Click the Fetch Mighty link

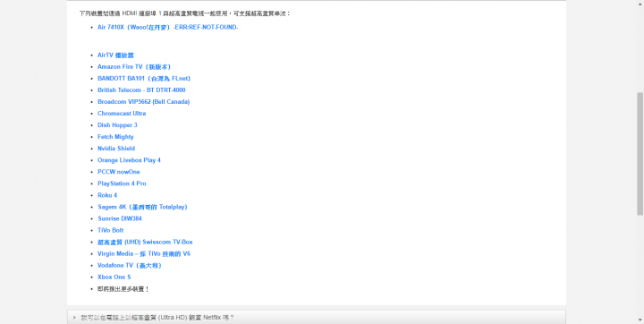(115, 137)
